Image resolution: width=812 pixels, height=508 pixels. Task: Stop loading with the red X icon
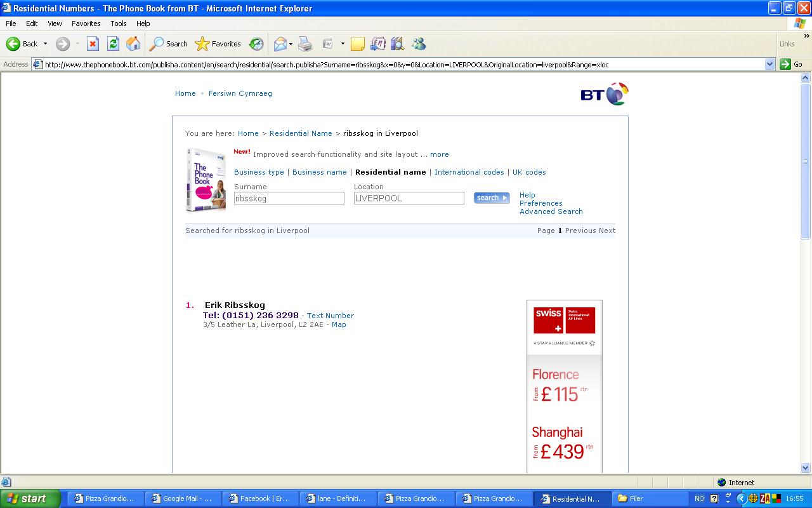click(x=93, y=44)
